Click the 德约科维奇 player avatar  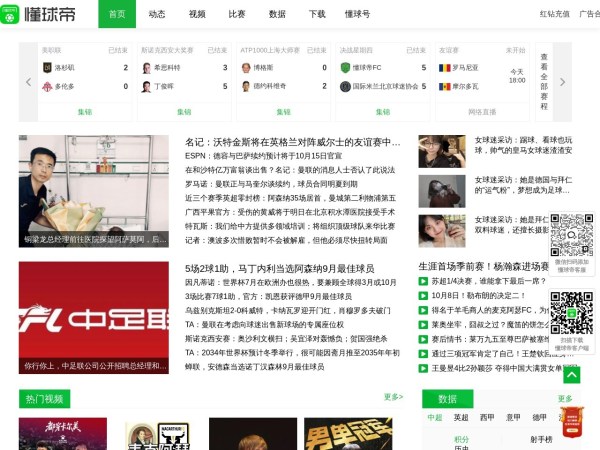[x=246, y=86]
